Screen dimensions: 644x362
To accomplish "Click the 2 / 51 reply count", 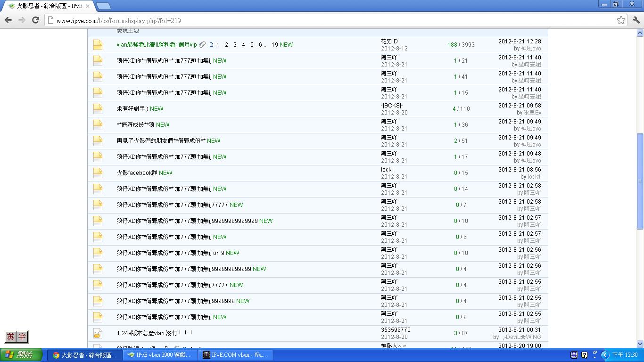I will tap(461, 141).
